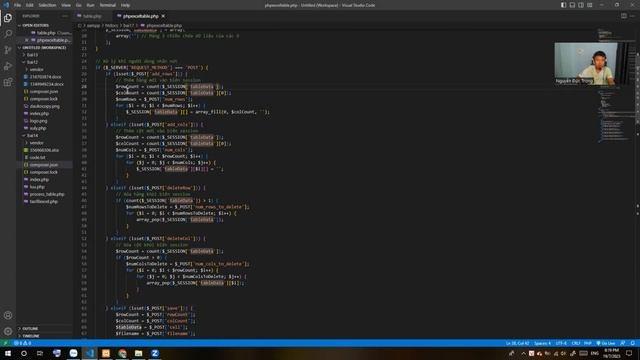Click the Split Editor icon
The width and height of the screenshot is (640, 360).
[x=624, y=16]
